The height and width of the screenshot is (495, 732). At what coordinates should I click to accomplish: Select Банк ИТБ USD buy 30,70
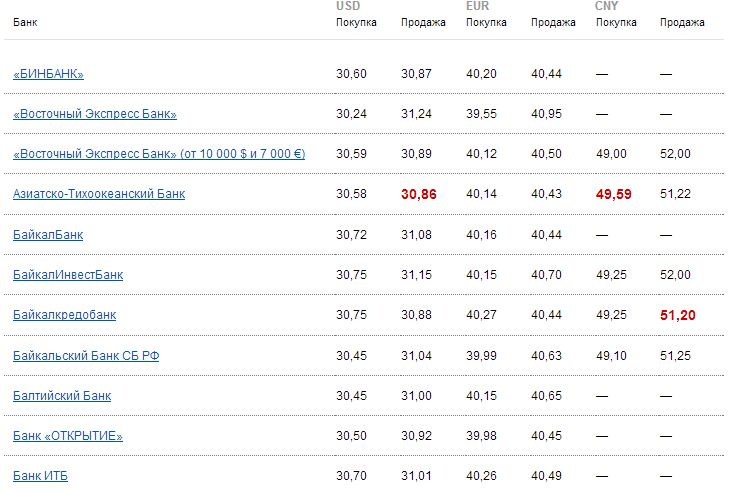(352, 476)
